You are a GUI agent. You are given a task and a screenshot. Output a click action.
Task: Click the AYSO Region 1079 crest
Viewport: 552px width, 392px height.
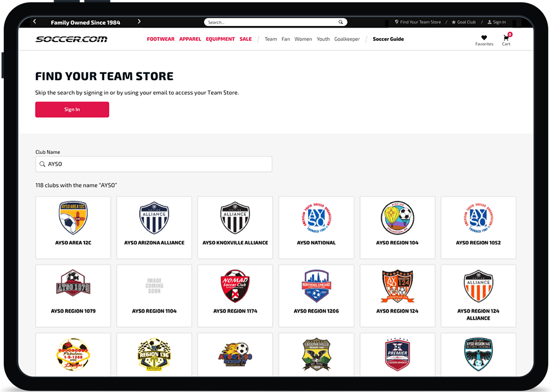tap(73, 284)
